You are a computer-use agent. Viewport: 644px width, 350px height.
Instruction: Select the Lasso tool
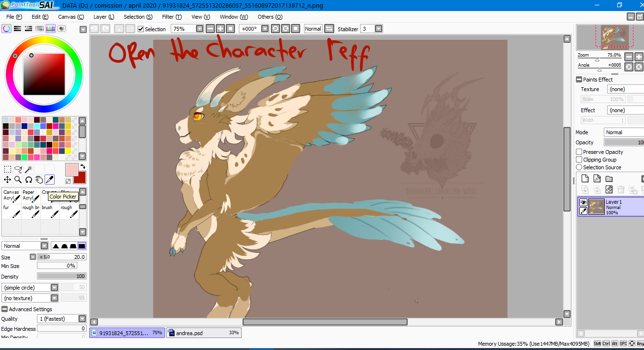point(18,169)
